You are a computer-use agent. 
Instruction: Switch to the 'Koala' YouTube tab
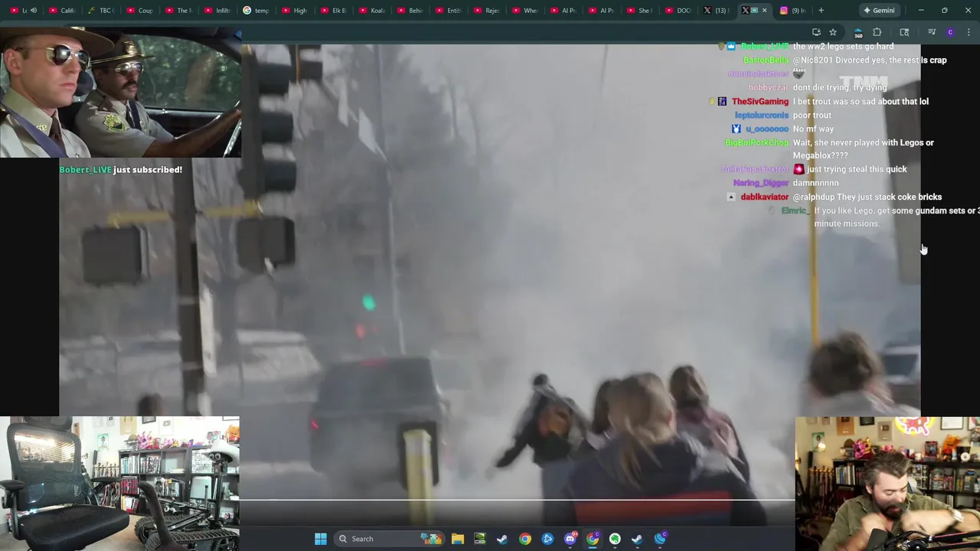coord(372,11)
